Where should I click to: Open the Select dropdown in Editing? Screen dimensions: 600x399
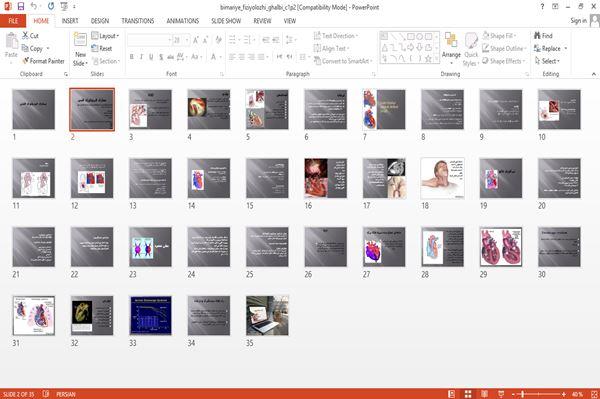tap(547, 61)
